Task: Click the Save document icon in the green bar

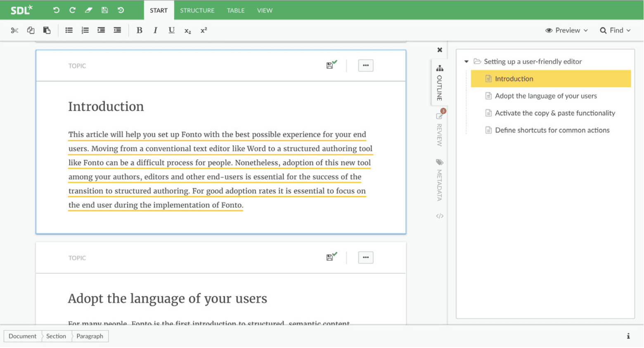Action: [x=104, y=10]
